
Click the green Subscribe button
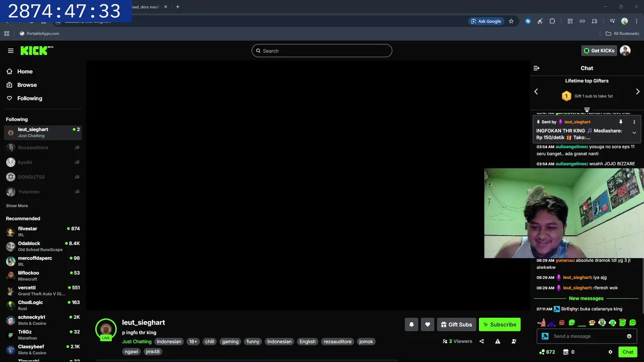pos(500,324)
